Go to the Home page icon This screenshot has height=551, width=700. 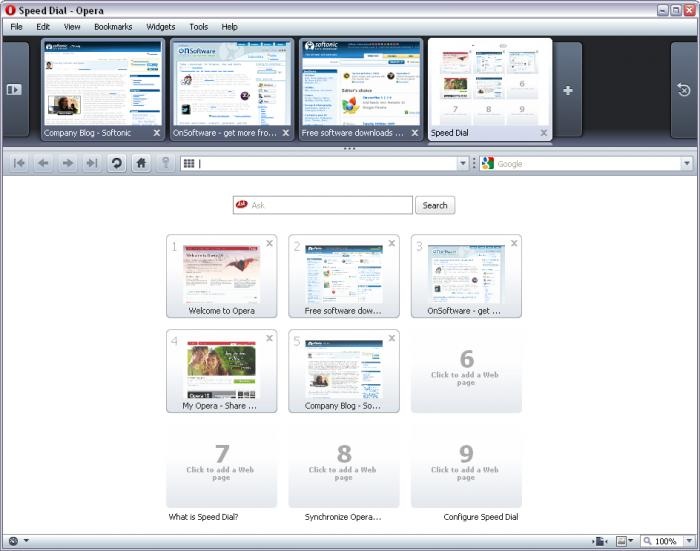tap(141, 163)
